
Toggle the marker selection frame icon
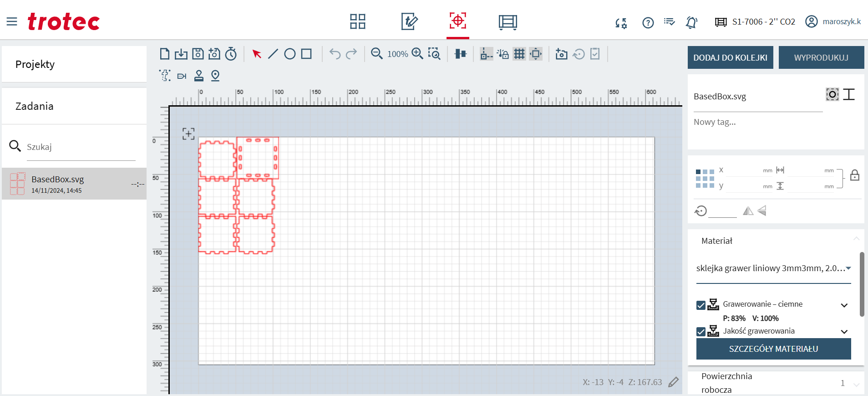(x=832, y=94)
